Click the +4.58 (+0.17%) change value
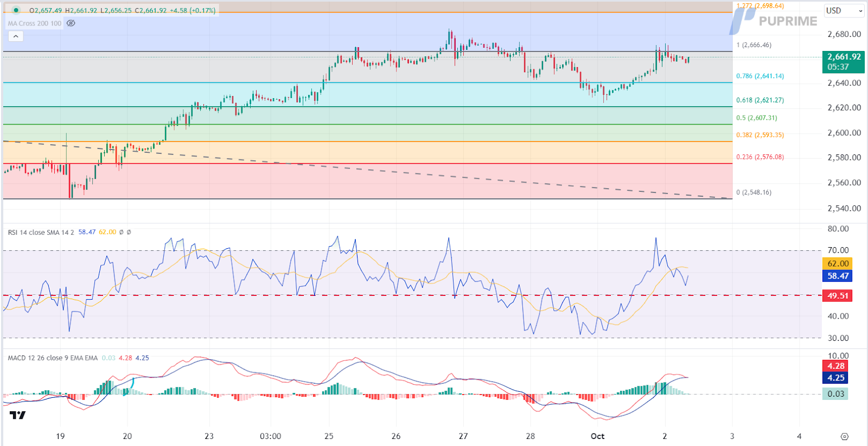Screen dimensions: 868x446 193,10
